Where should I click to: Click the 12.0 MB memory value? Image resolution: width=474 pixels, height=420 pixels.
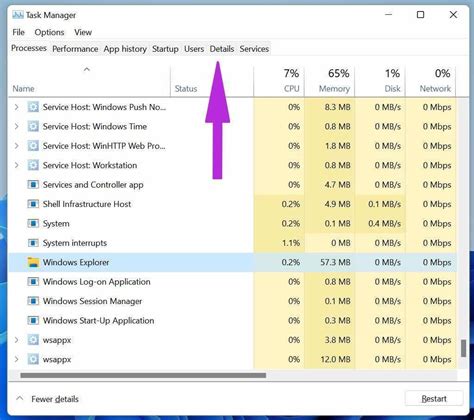[335, 359]
